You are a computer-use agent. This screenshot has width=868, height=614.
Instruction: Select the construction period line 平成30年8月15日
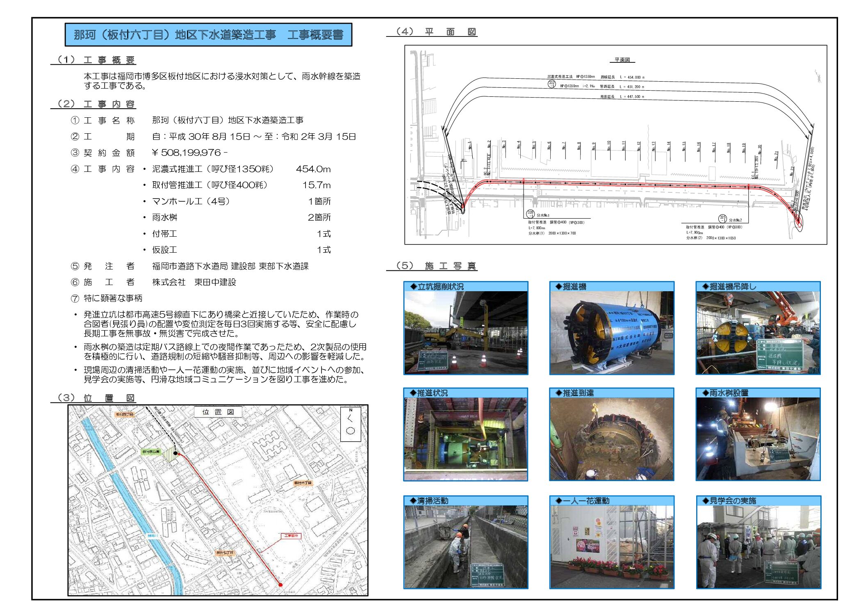[x=254, y=137]
